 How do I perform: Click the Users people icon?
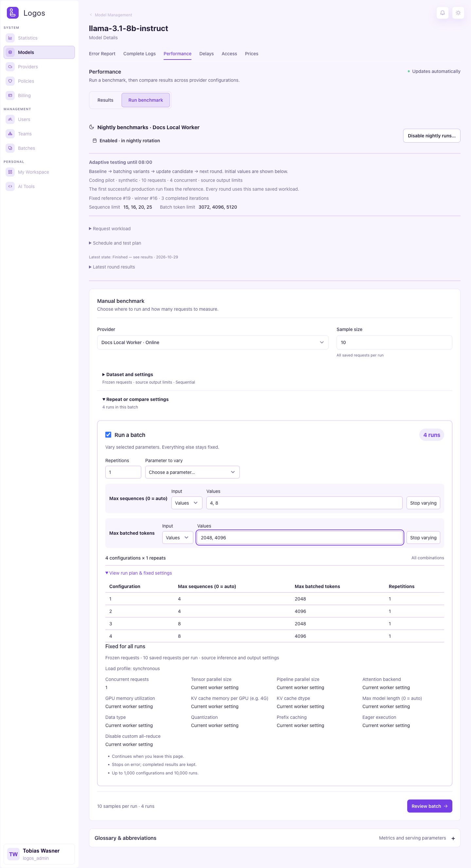(x=10, y=119)
